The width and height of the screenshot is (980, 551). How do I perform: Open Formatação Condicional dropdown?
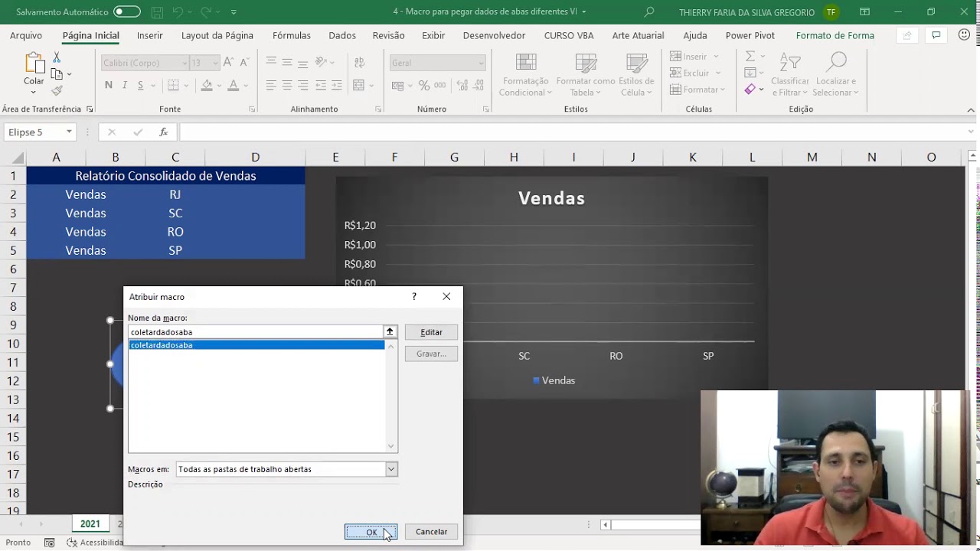(525, 76)
